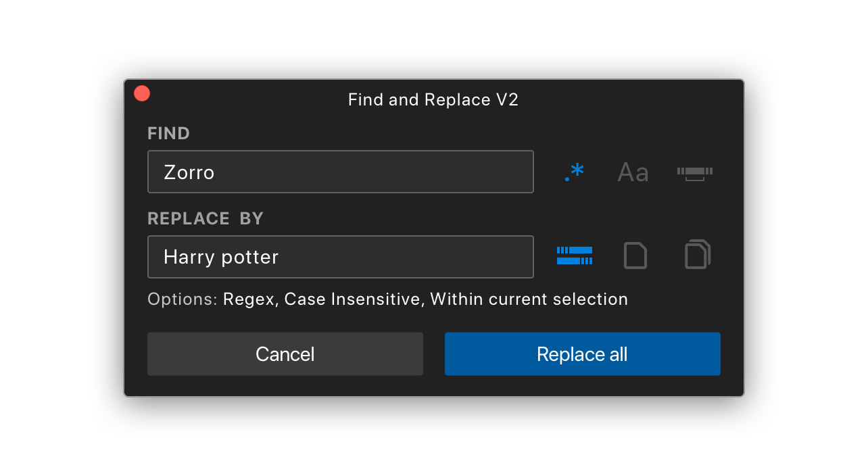Click the Options: label text

[183, 299]
